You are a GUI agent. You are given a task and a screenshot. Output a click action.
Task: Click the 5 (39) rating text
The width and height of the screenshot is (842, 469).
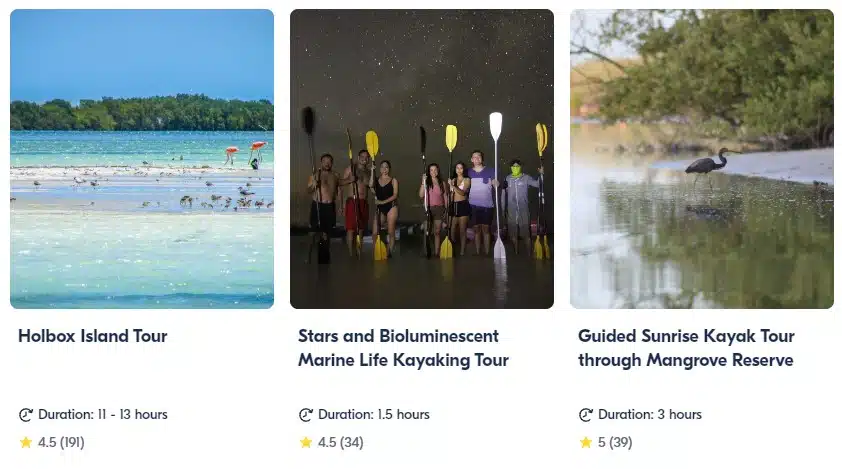tap(615, 442)
